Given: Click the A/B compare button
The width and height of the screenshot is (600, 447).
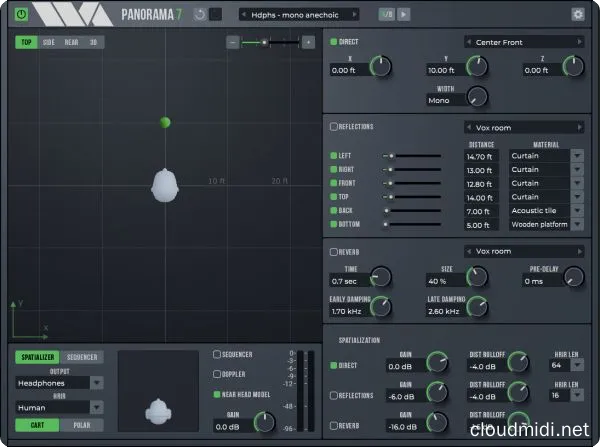Looking at the screenshot, I should pyautogui.click(x=387, y=15).
